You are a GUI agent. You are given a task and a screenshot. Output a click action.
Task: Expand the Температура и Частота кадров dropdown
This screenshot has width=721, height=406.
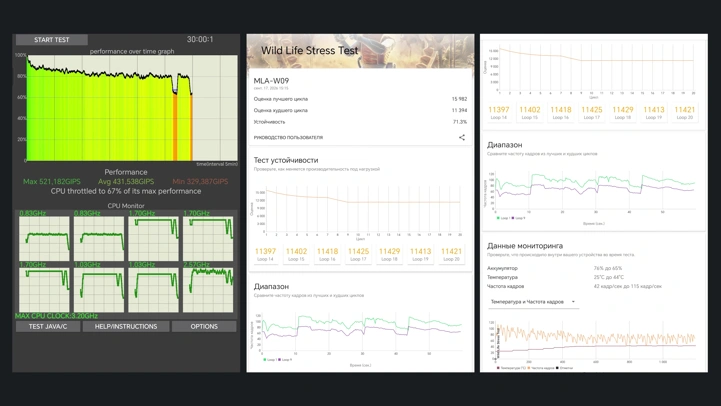[x=532, y=302]
